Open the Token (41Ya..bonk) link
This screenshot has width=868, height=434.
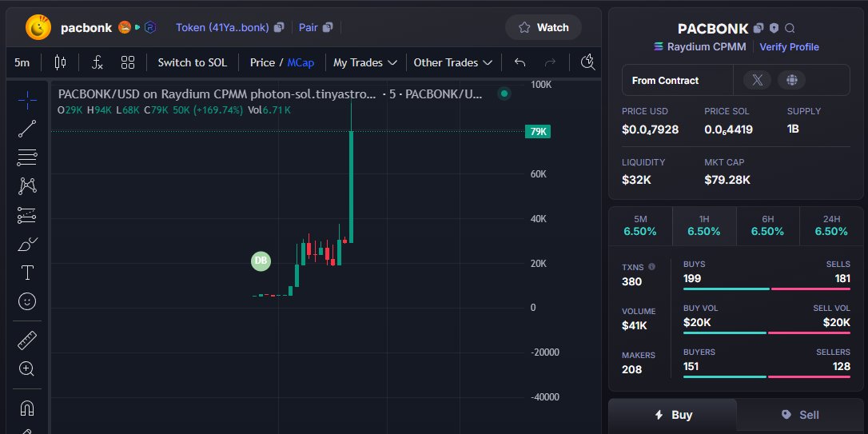click(x=222, y=27)
